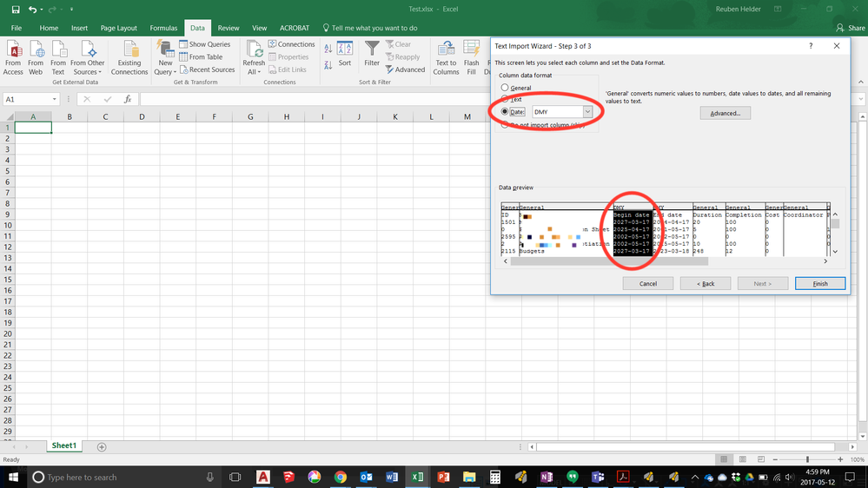868x488 pixels.
Task: Click Show Queries
Action: (x=205, y=44)
